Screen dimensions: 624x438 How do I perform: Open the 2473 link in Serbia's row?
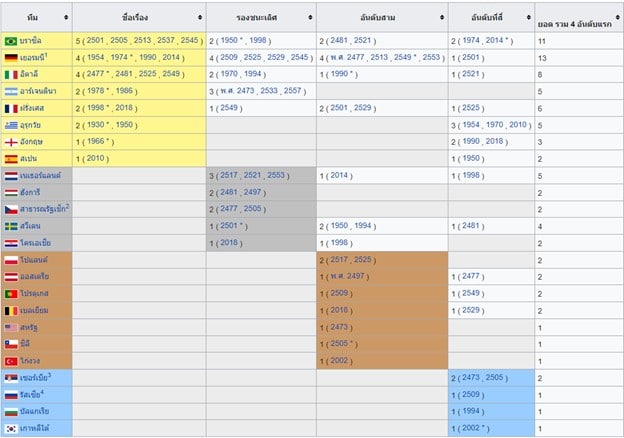pos(471,377)
